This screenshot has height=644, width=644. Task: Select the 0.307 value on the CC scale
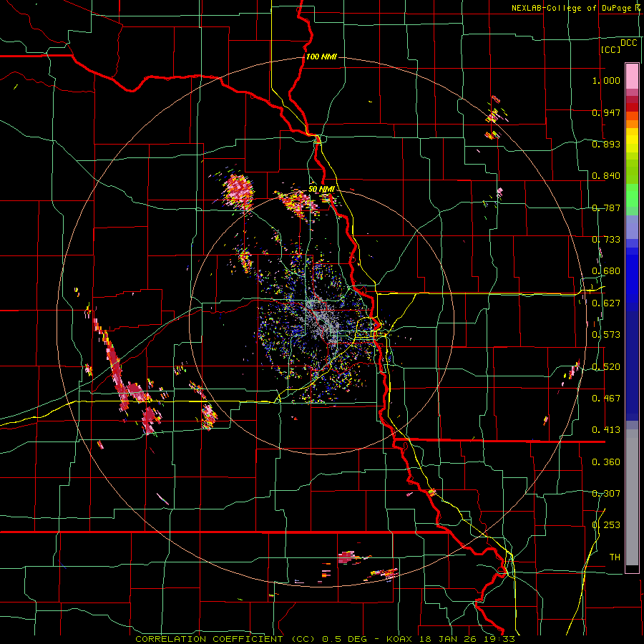tap(606, 494)
